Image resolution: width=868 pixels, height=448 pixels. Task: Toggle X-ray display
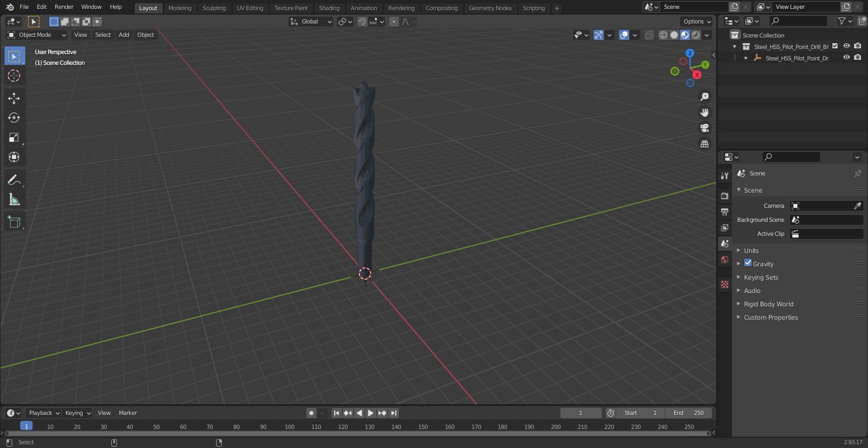648,35
